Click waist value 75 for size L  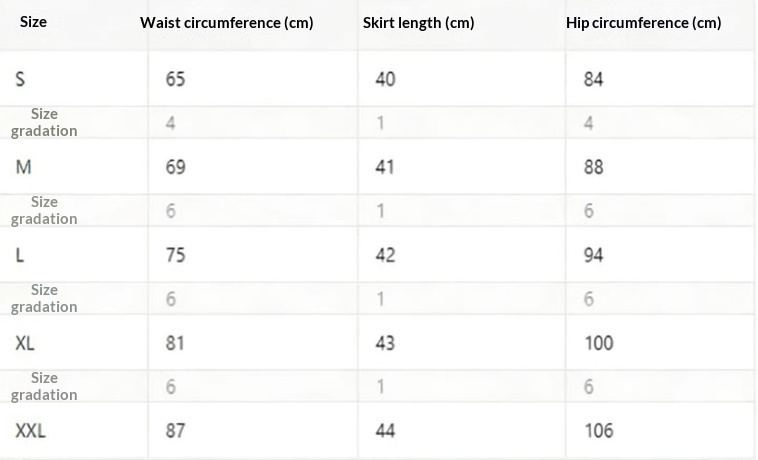(175, 254)
